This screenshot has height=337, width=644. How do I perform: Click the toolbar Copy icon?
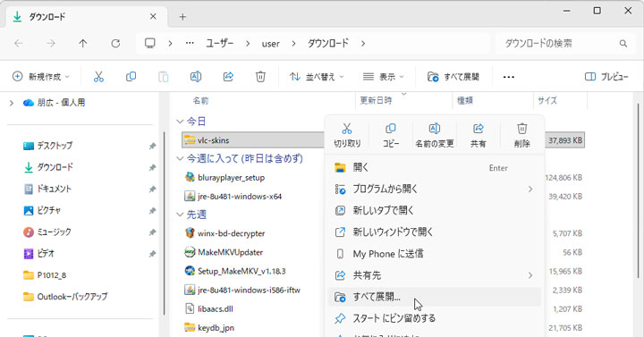[131, 77]
